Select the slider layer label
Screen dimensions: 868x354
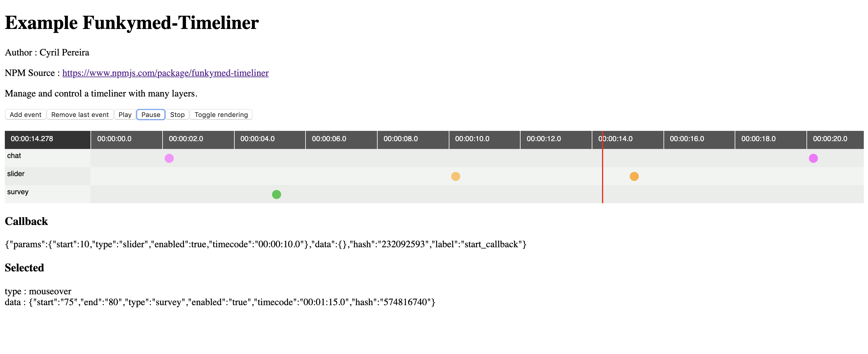click(16, 174)
